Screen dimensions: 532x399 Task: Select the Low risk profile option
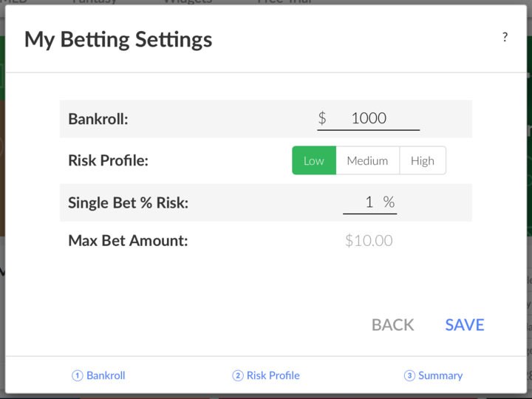[x=314, y=160]
